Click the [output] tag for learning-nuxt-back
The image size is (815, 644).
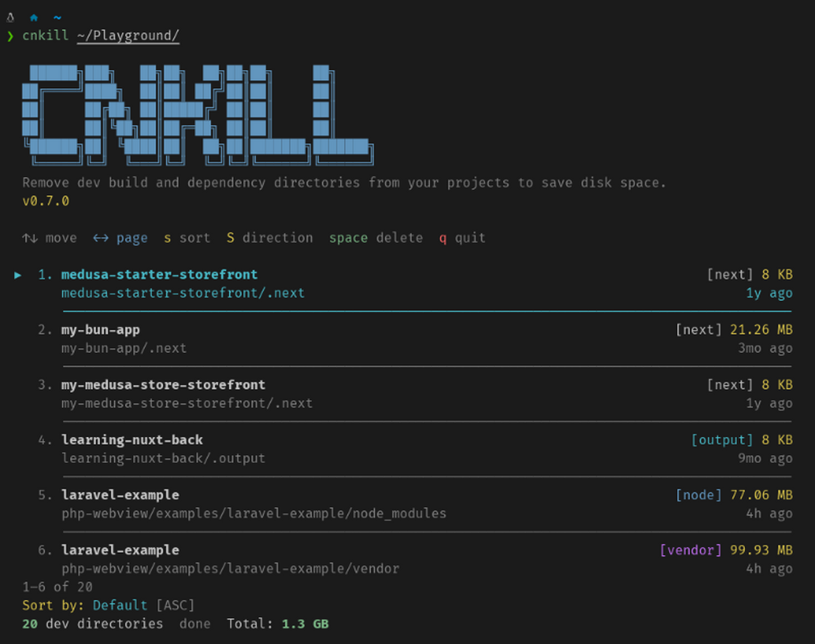click(x=721, y=440)
